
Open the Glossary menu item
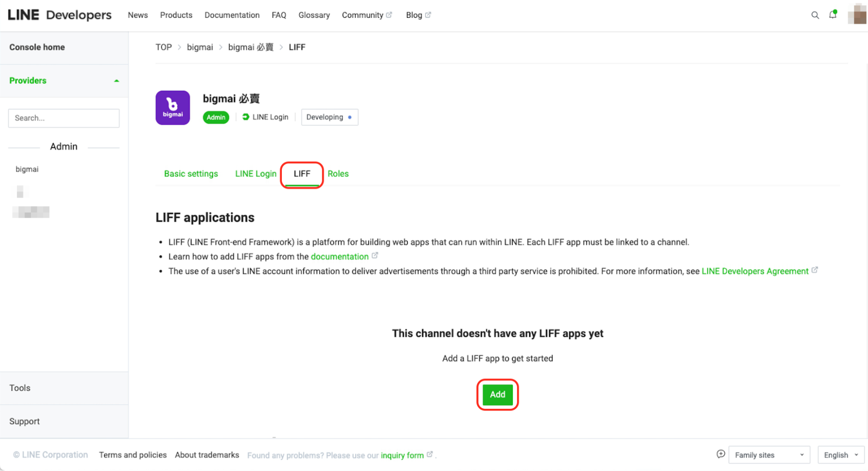314,15
